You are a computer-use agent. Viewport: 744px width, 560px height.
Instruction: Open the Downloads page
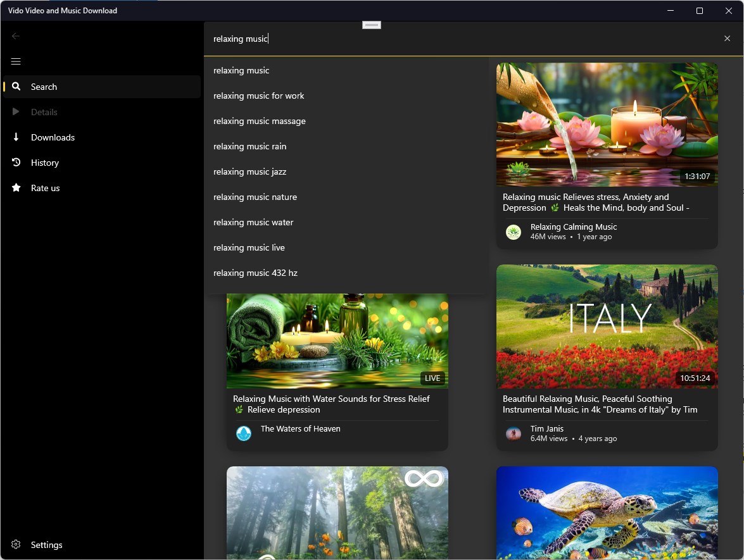click(53, 137)
